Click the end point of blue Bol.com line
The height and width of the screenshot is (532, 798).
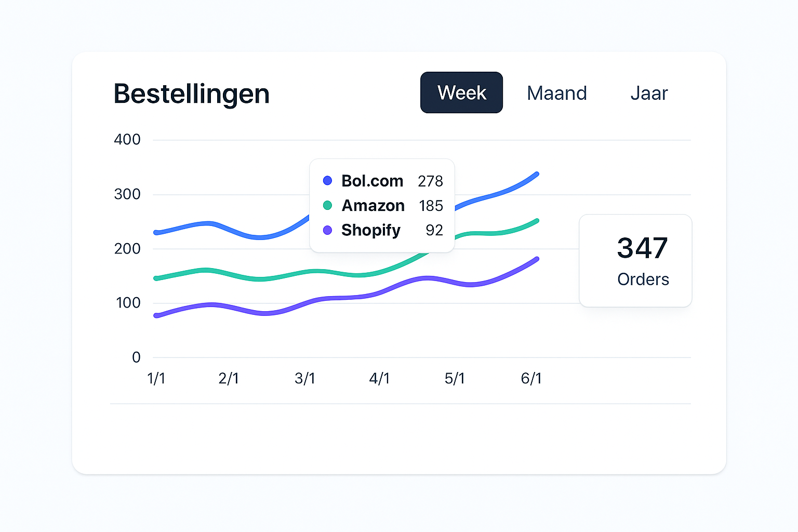[536, 175]
